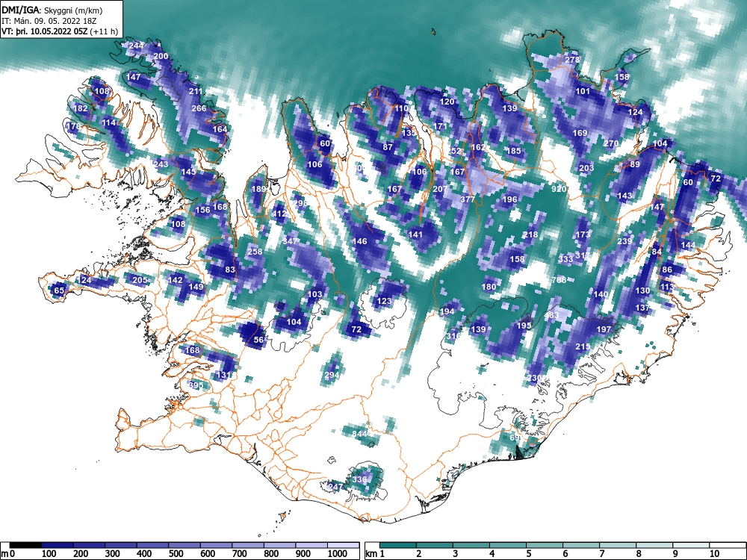Click the visibility value 146

[x=360, y=241]
